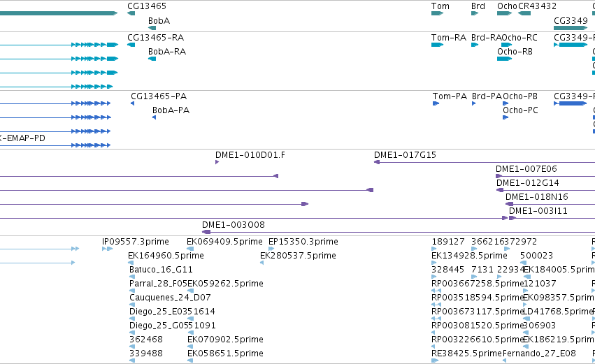Select the CG13465 gene label

coord(146,6)
